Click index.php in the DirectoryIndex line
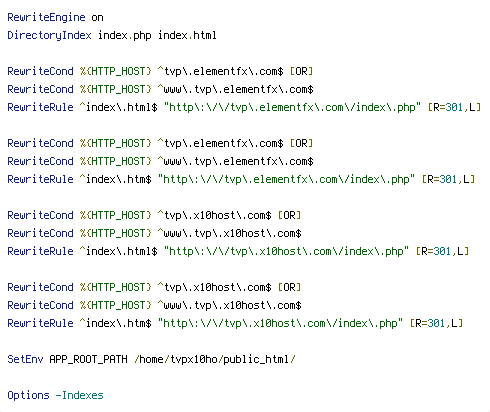This screenshot has width=490, height=412. point(125,35)
